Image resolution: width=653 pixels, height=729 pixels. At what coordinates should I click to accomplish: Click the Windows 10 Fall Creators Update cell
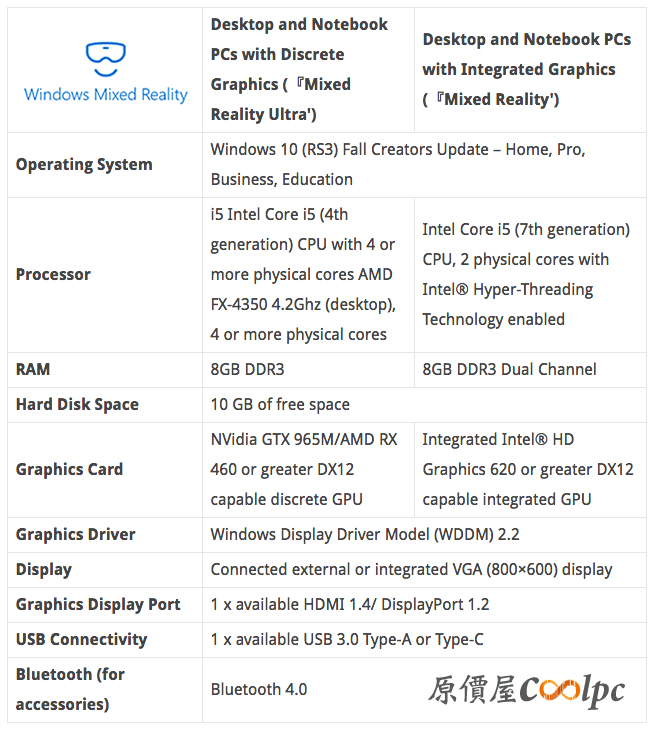coord(424,165)
